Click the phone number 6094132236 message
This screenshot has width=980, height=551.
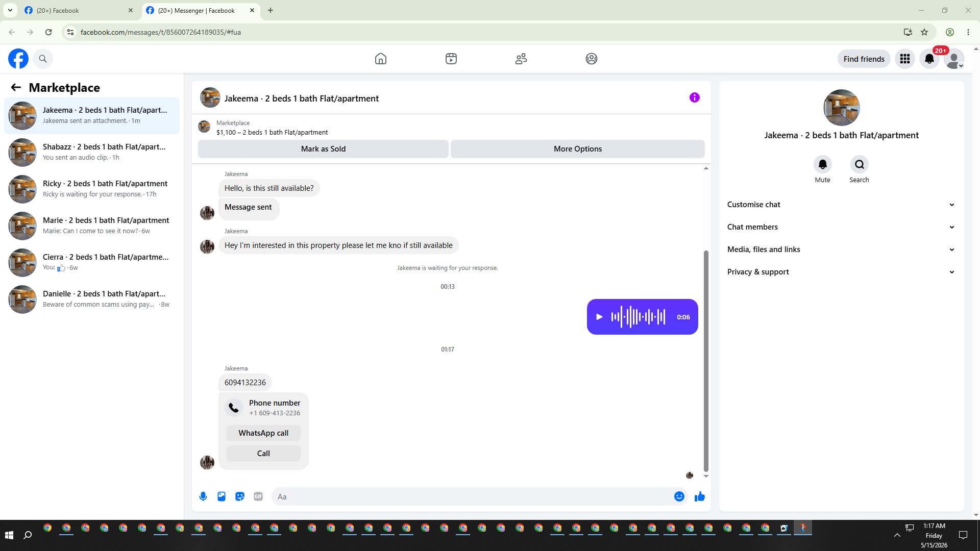[x=245, y=383]
